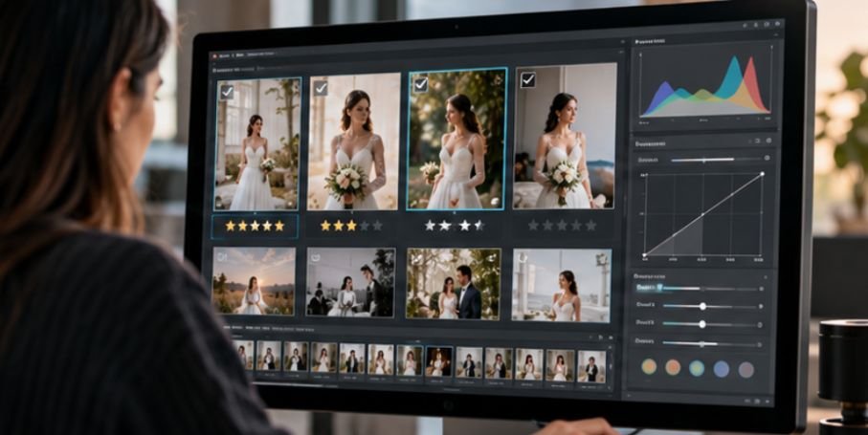Select the full-length conservatory bride photo
868x435 pixels.
[257, 143]
